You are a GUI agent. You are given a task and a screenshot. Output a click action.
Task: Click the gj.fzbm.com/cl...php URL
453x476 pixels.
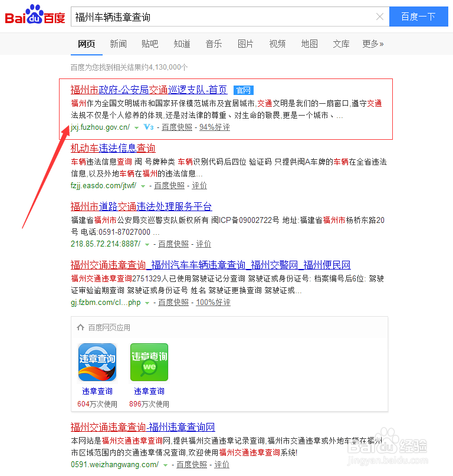click(x=106, y=303)
